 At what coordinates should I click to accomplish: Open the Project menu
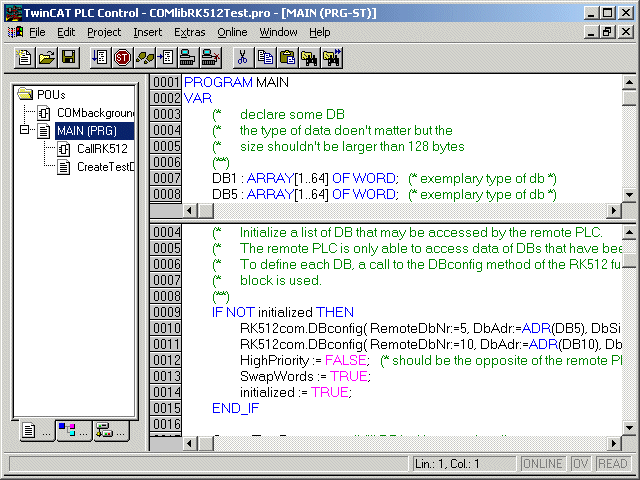coord(103,32)
